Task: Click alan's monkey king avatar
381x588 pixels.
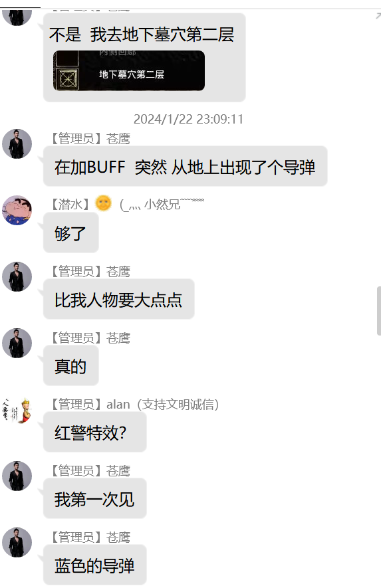Action: pos(17,410)
